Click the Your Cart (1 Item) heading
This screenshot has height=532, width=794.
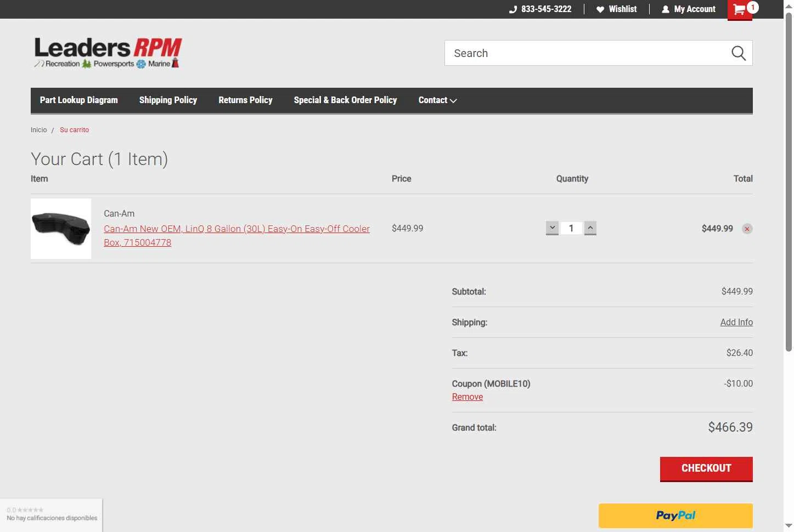(x=99, y=159)
